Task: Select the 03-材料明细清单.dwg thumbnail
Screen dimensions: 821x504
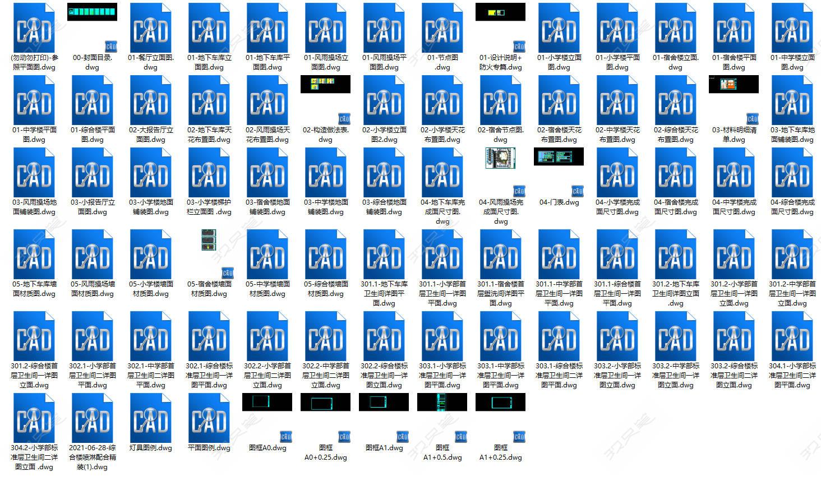Action: (734, 84)
